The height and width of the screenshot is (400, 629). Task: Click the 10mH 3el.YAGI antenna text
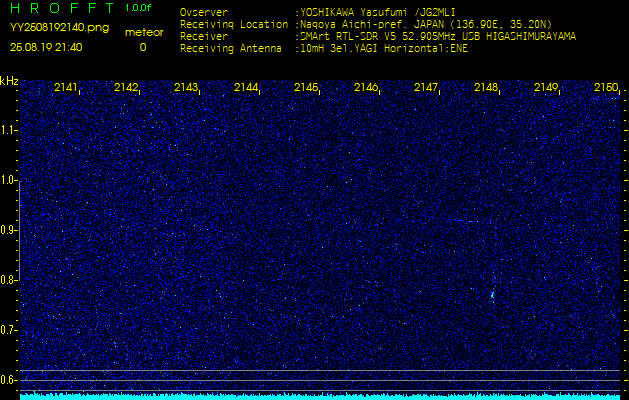pos(384,49)
